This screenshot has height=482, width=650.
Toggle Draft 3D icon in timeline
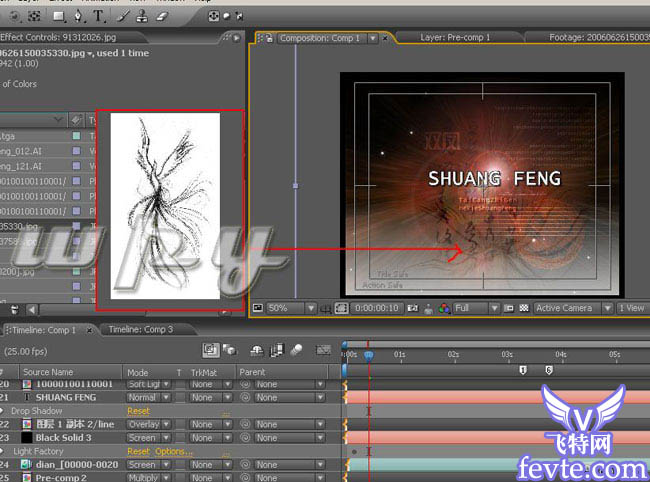[229, 350]
